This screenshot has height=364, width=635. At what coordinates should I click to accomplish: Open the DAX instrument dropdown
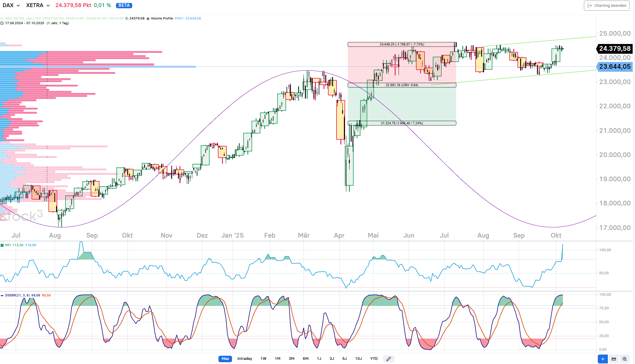[x=11, y=5]
